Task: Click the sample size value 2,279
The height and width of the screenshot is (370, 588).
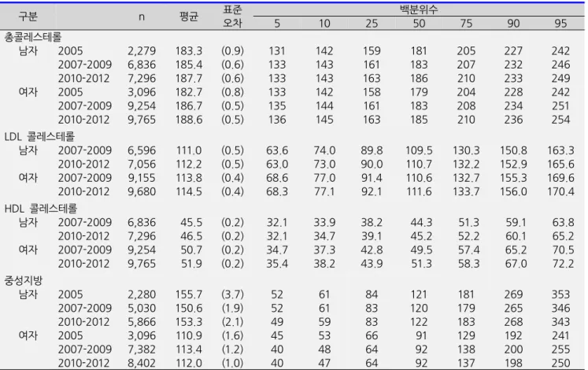Action: (142, 51)
